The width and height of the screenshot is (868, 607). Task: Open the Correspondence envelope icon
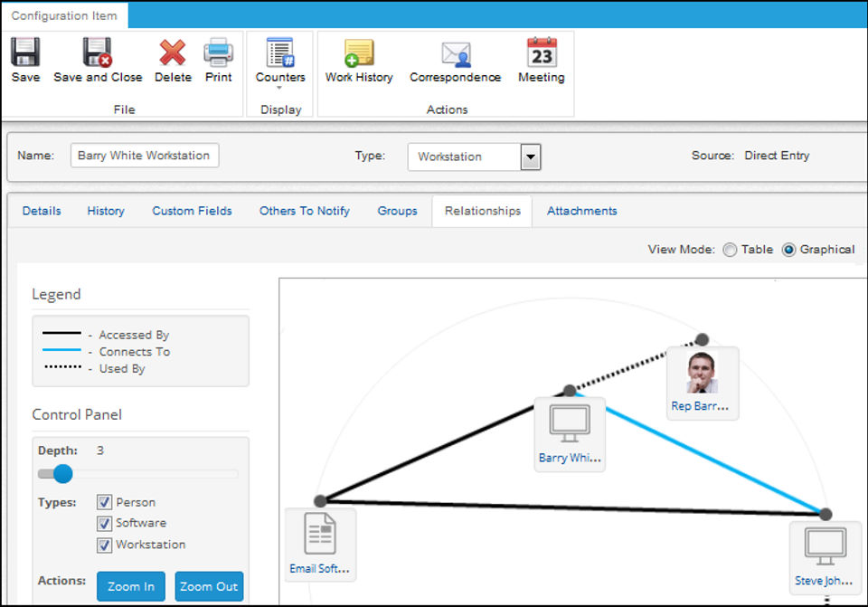click(456, 54)
